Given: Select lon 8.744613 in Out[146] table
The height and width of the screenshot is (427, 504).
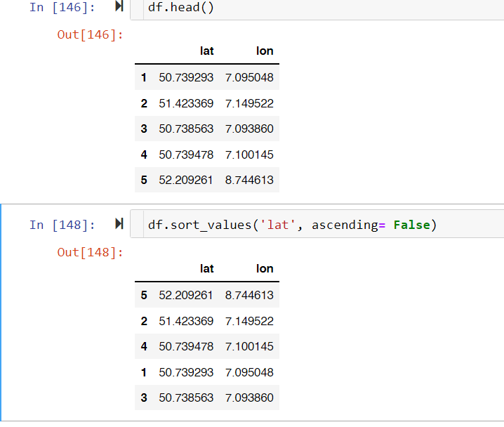Looking at the screenshot, I should (x=249, y=180).
